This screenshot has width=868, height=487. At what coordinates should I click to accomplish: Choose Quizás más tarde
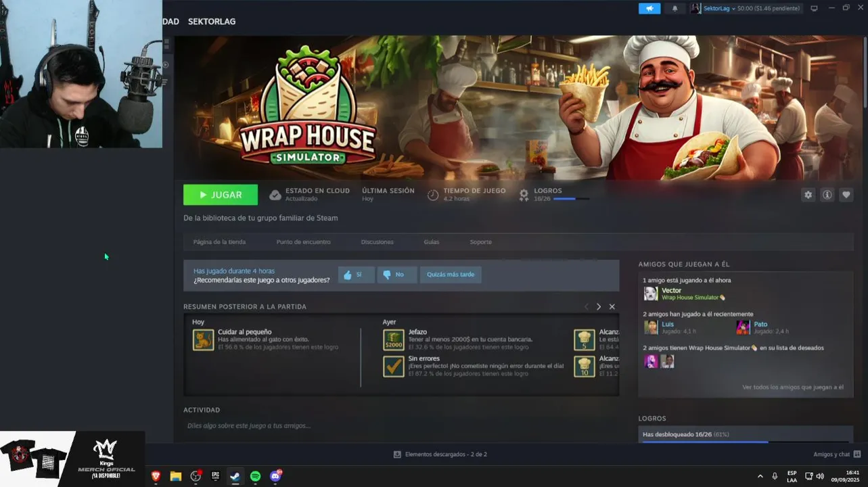pos(451,275)
